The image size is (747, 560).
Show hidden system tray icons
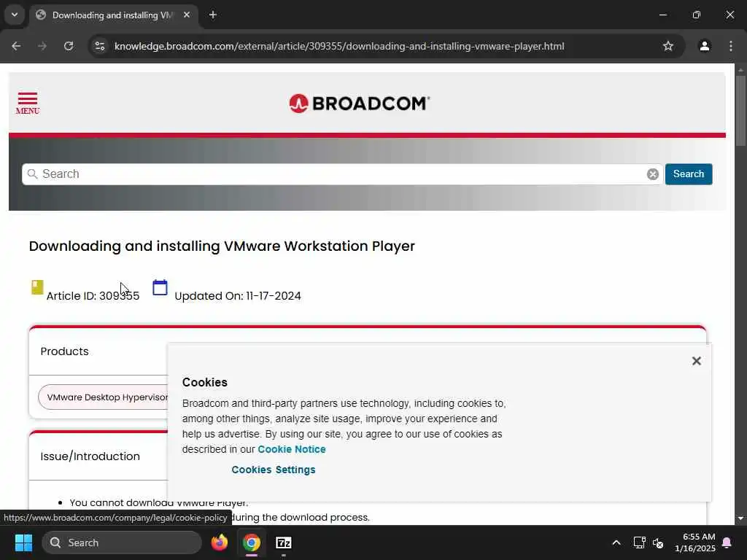tap(616, 542)
